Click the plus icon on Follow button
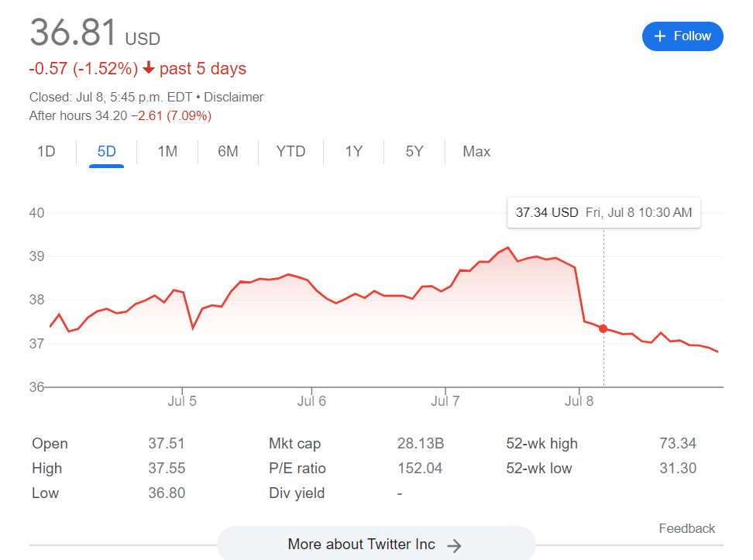753x560 pixels. tap(660, 36)
